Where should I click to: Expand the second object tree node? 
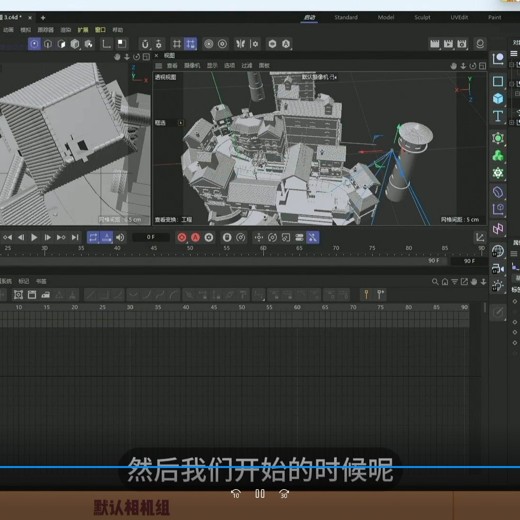(512, 84)
